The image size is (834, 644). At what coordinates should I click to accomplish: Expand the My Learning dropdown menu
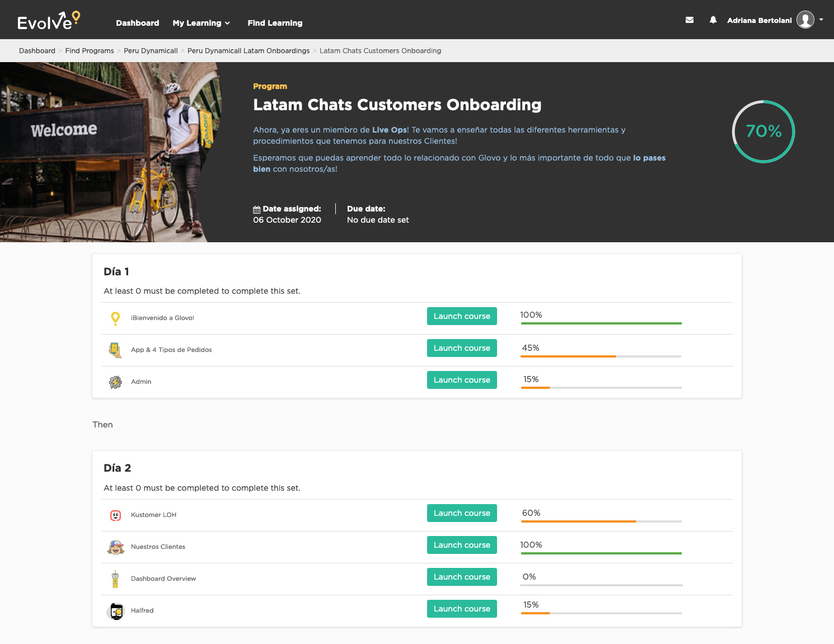201,23
